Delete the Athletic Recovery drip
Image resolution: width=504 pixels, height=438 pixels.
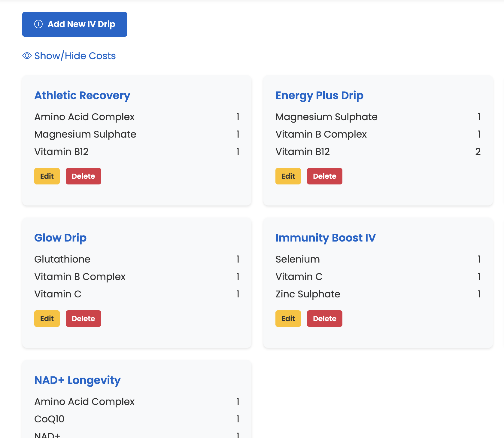[83, 176]
